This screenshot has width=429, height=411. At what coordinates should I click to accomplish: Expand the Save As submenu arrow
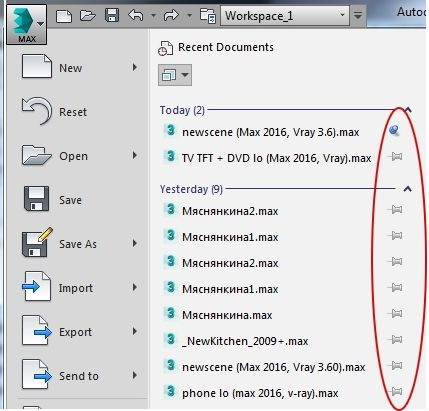coord(135,243)
